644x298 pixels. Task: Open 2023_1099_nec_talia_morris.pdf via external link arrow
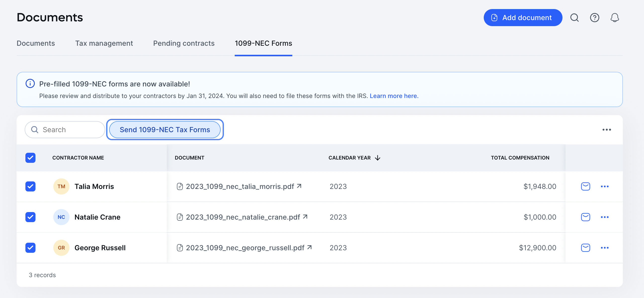[299, 186]
